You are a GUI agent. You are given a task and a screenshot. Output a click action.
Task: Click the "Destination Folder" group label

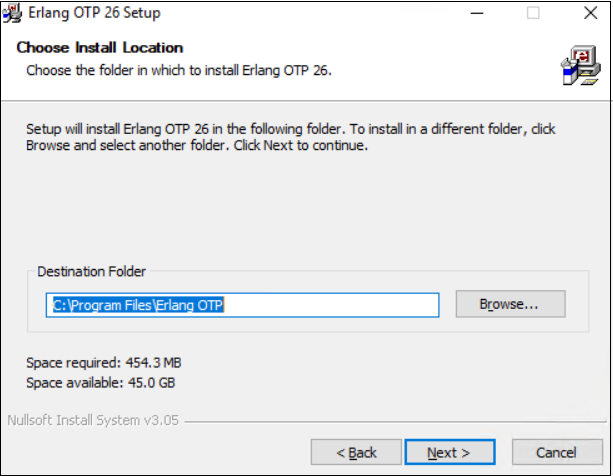[91, 271]
